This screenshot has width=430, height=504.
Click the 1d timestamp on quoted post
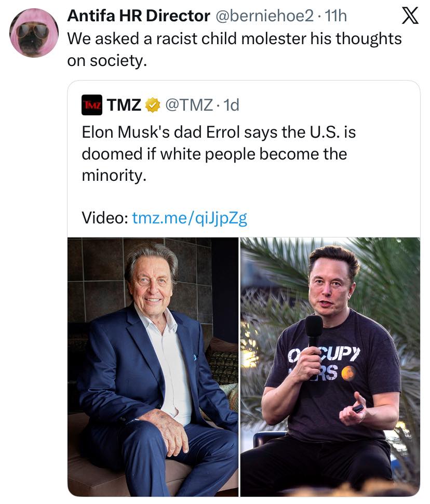[x=229, y=105]
